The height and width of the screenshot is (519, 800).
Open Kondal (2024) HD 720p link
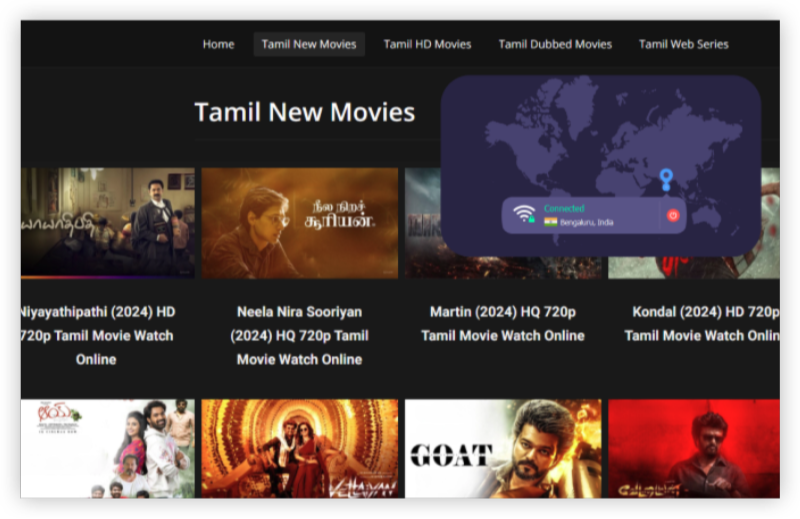(702, 324)
